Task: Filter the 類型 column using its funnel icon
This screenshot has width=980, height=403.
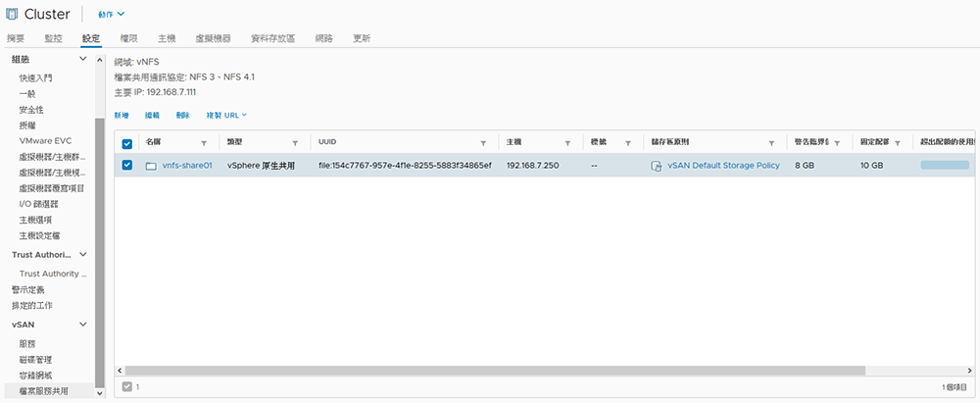Action: click(x=295, y=143)
